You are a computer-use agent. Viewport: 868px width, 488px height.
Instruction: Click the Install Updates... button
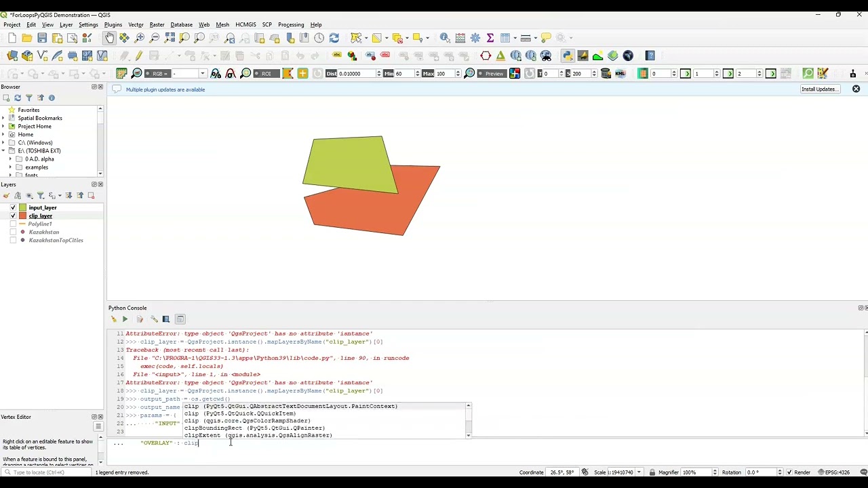tap(819, 89)
